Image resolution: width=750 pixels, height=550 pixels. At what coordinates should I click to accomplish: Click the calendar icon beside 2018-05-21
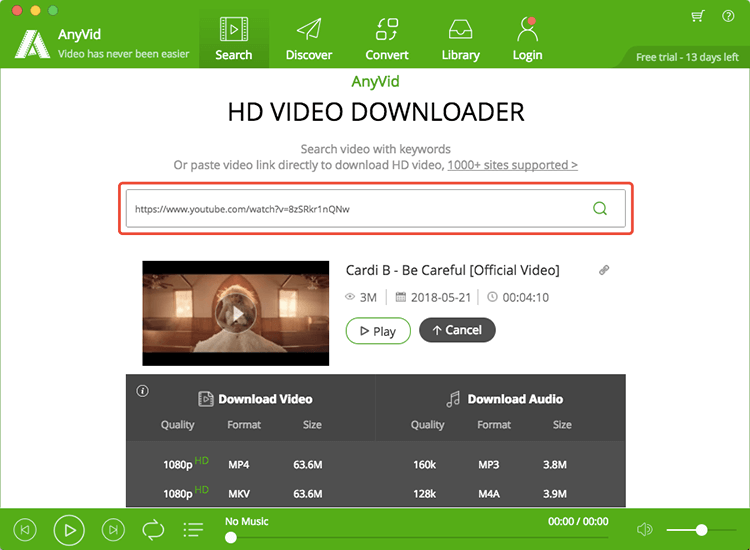click(x=401, y=297)
